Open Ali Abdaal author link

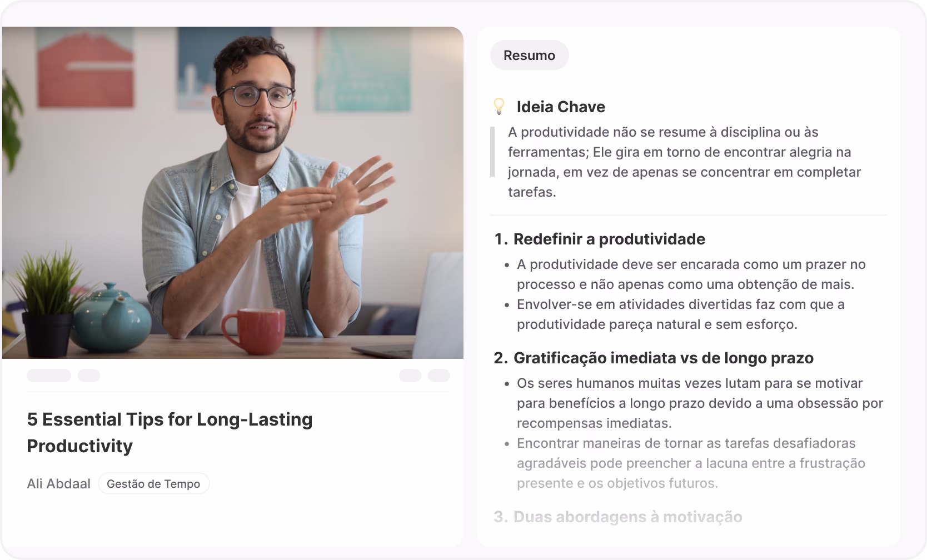click(x=58, y=483)
